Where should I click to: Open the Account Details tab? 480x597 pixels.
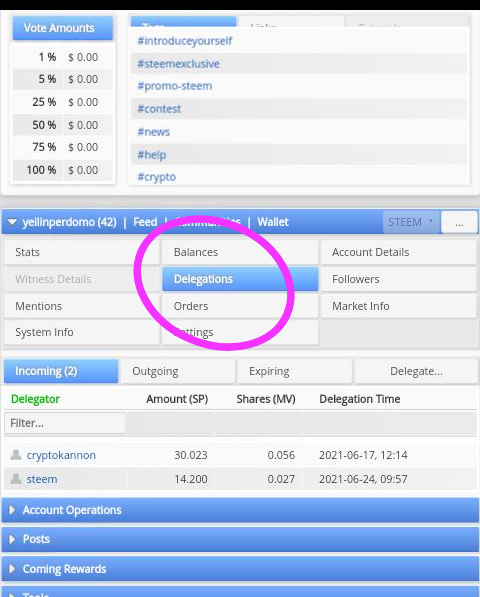tap(398, 252)
